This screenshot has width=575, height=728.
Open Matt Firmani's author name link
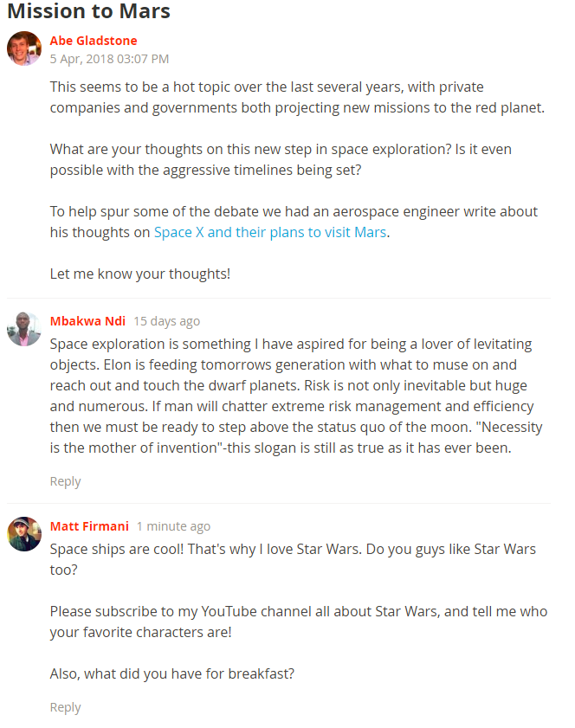click(x=89, y=526)
